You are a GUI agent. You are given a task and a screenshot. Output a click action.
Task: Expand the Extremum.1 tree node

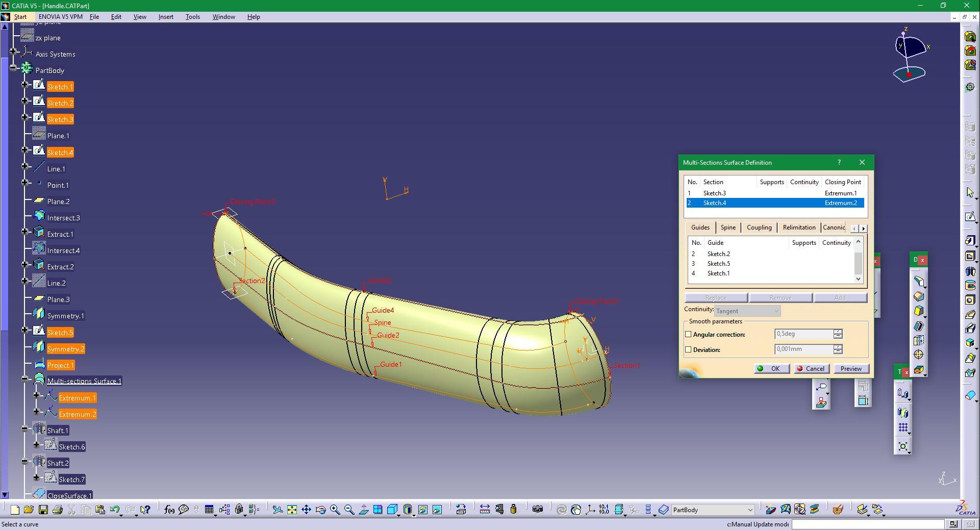(36, 395)
